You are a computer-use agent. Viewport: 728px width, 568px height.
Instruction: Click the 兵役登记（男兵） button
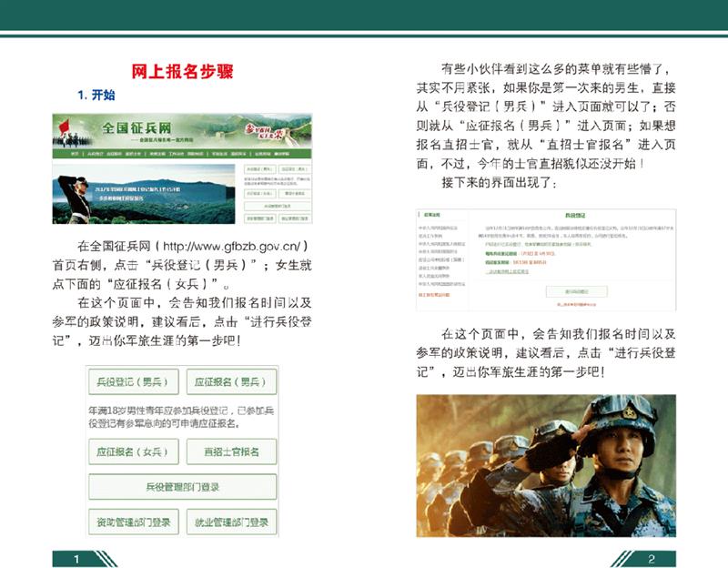click(x=133, y=381)
